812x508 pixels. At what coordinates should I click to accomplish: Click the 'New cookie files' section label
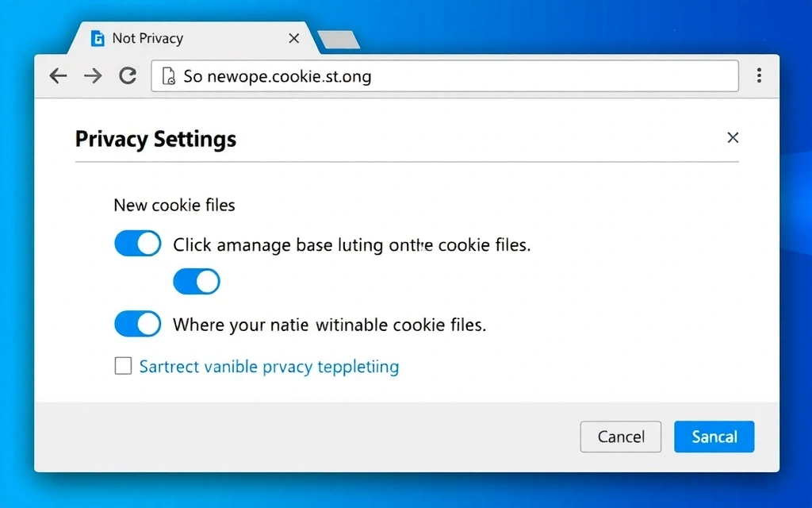point(174,205)
